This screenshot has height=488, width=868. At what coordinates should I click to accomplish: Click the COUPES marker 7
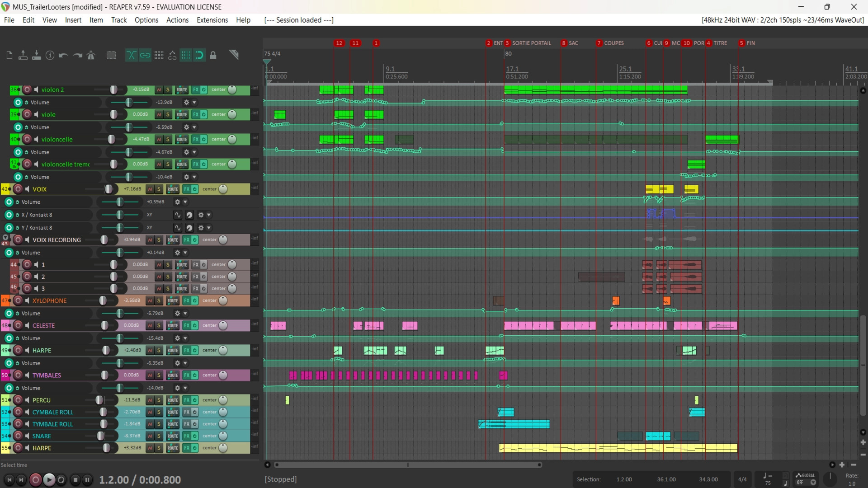(610, 43)
